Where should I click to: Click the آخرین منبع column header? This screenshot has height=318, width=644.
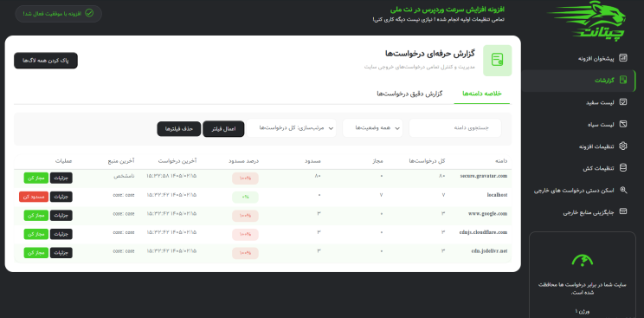(x=121, y=161)
